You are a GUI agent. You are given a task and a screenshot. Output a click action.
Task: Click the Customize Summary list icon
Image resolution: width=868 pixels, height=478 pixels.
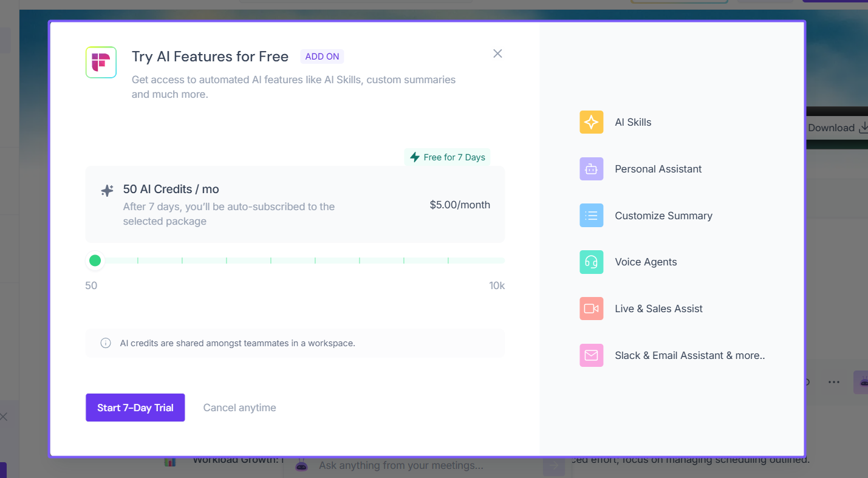coord(591,216)
